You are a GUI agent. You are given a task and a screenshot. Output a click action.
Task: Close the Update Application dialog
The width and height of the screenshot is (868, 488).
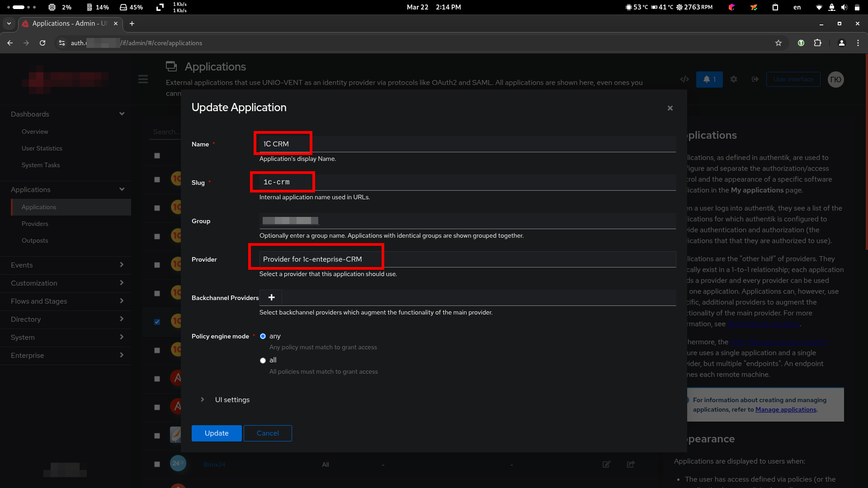click(x=670, y=108)
